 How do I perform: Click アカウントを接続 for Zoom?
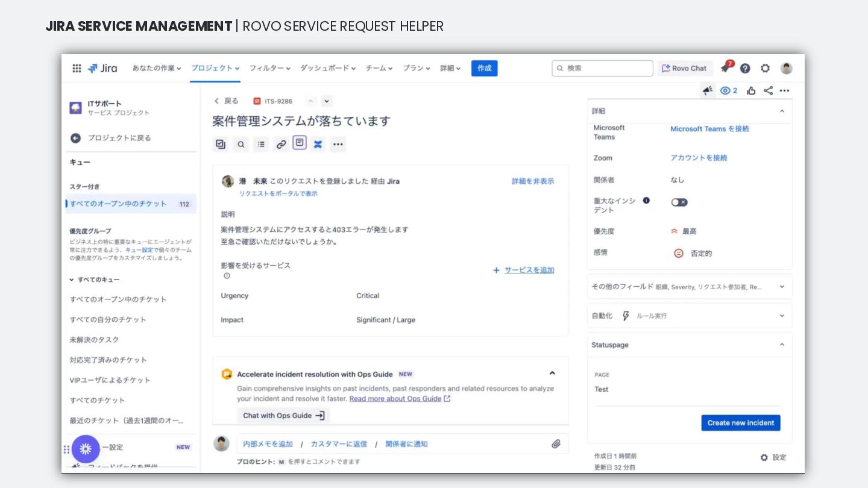pyautogui.click(x=699, y=158)
